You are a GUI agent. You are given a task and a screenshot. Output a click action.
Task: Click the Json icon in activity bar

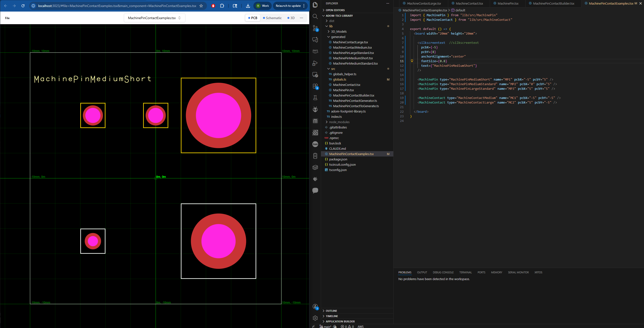[x=315, y=144]
